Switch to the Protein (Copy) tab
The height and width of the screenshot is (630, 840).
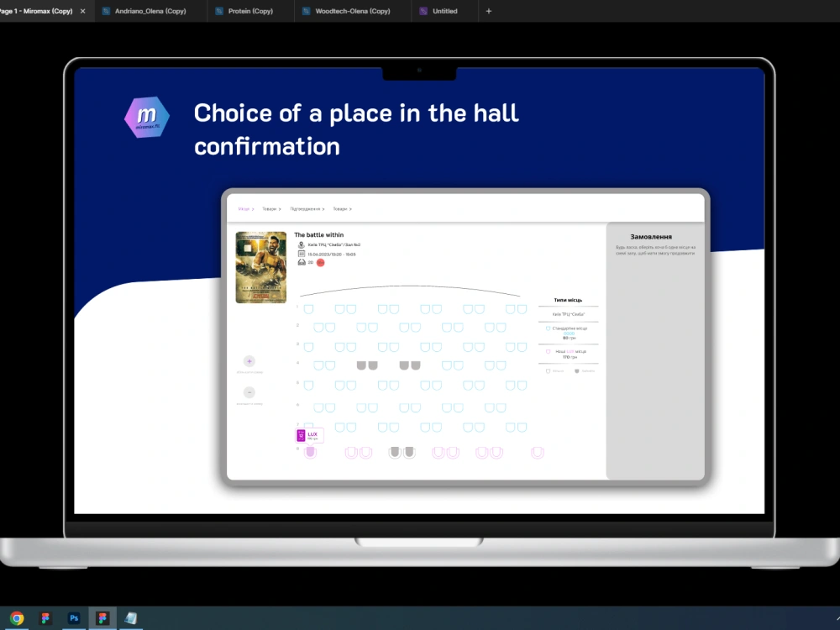(250, 11)
